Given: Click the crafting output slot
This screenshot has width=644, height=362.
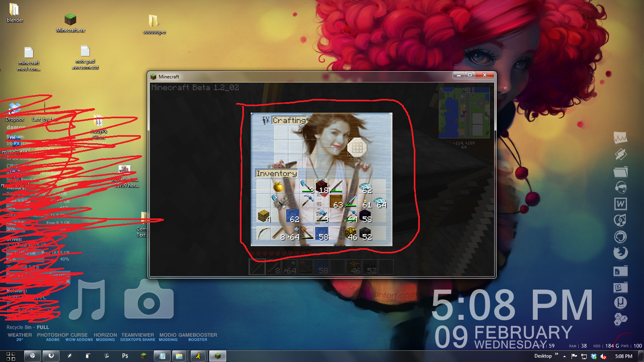Looking at the screenshot, I should (x=357, y=148).
